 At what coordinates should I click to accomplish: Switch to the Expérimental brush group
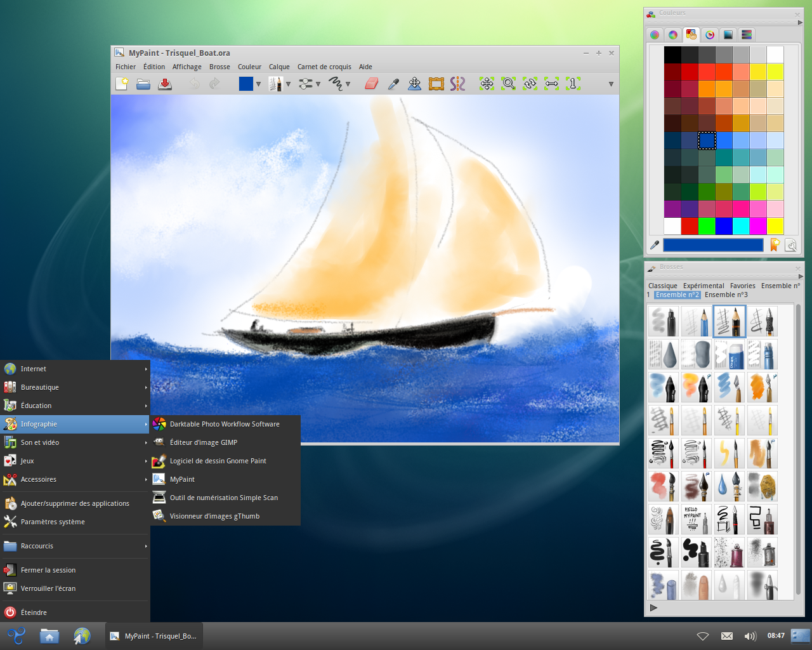[704, 286]
